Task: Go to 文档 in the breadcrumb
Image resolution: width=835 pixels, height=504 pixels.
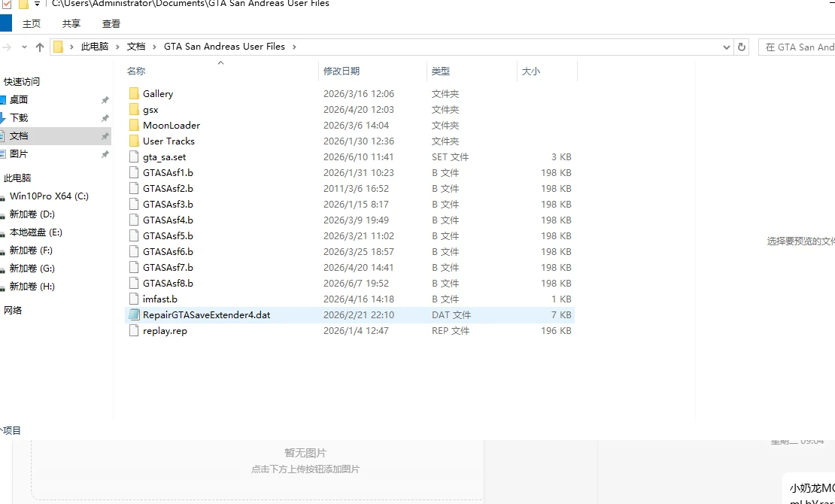Action: (136, 47)
